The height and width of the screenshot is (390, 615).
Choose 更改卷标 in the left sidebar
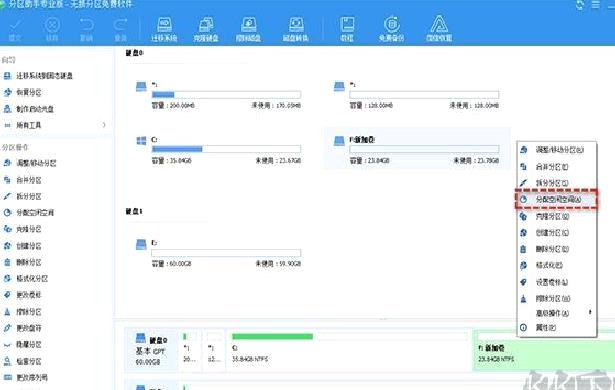[22, 295]
